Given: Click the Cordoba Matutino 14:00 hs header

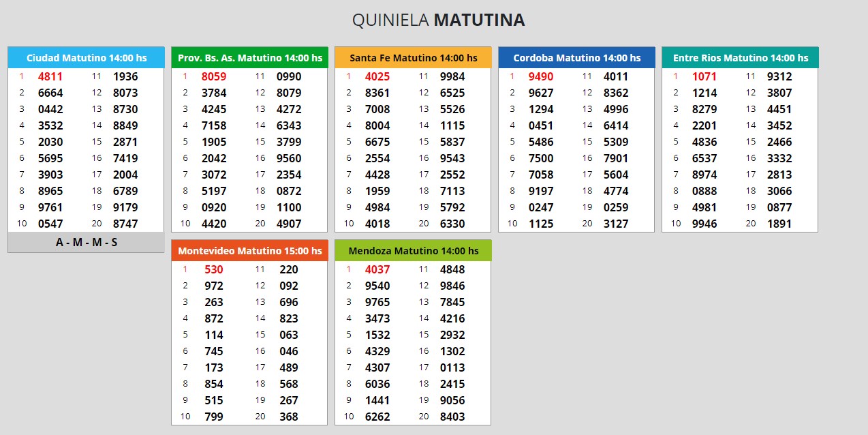Looking at the screenshot, I should pos(576,58).
